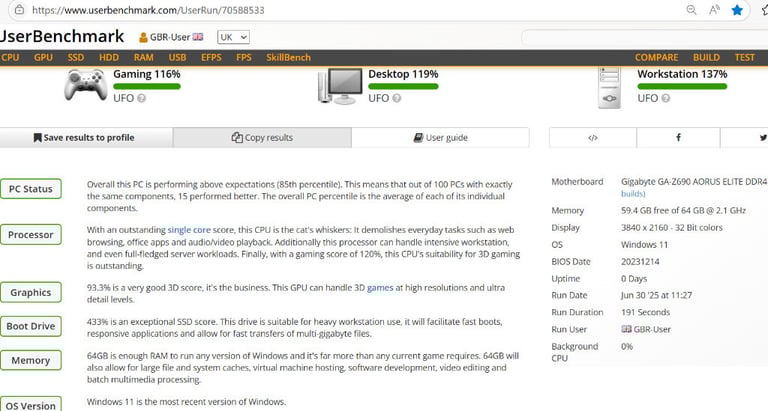Click the BIOS date value 20231214
The width and height of the screenshot is (768, 411).
pyautogui.click(x=640, y=262)
